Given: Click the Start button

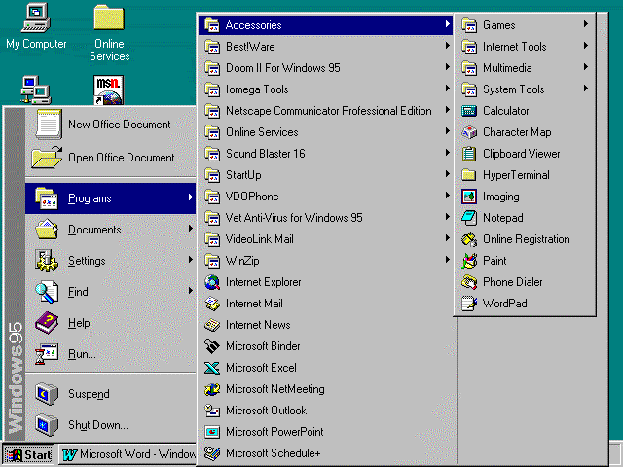Looking at the screenshot, I should tap(28, 455).
